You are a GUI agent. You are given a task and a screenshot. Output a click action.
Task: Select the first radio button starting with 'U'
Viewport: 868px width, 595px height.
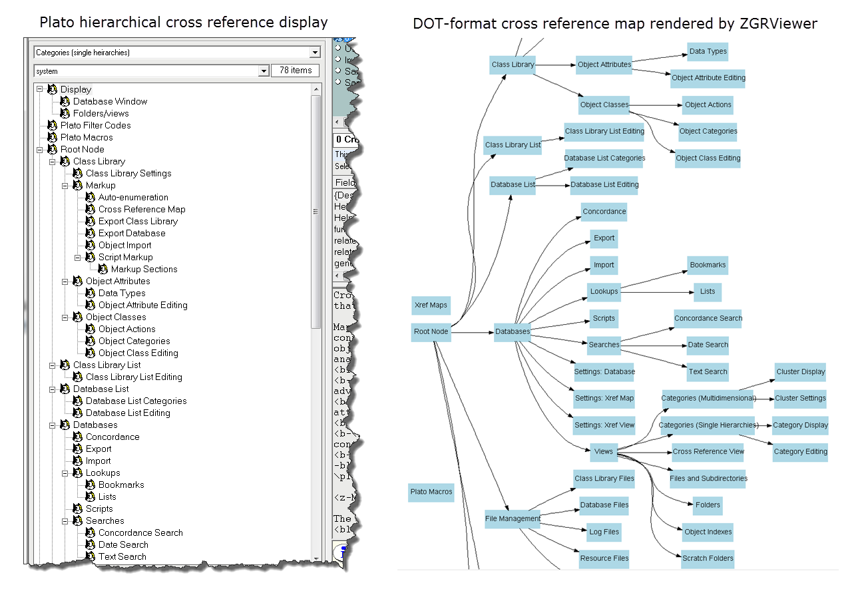[338, 48]
